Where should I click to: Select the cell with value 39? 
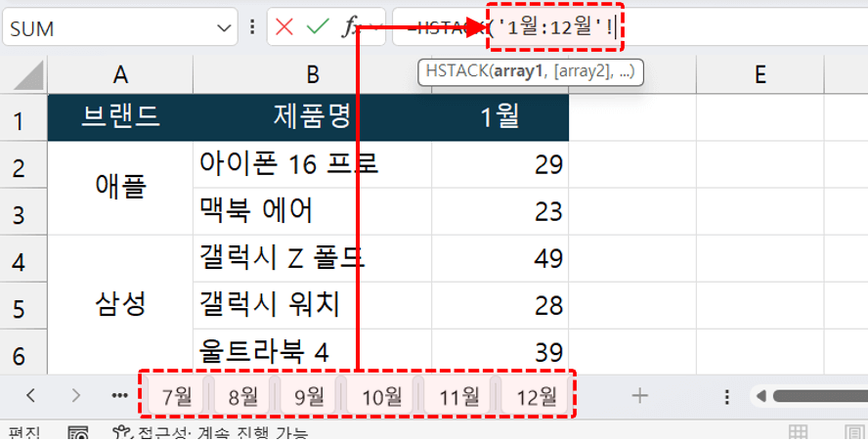click(499, 352)
